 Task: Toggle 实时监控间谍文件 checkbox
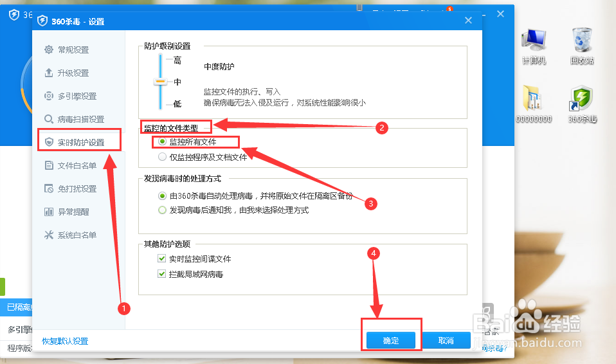161,259
